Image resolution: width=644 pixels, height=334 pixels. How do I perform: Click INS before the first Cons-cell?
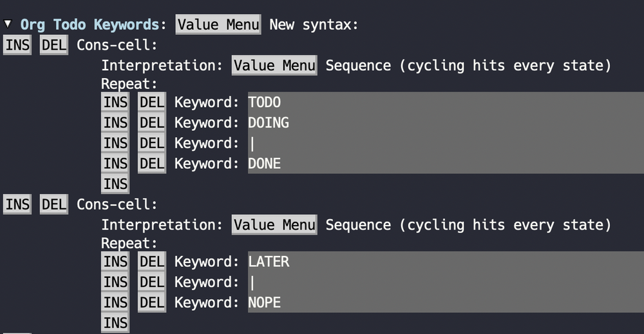[17, 45]
